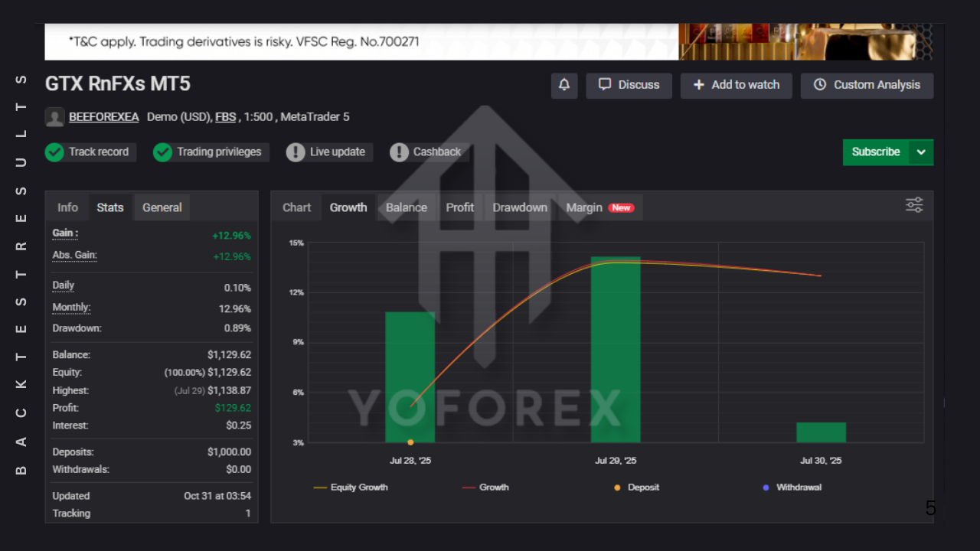The width and height of the screenshot is (980, 551).
Task: Click the notification bell icon
Action: (564, 85)
